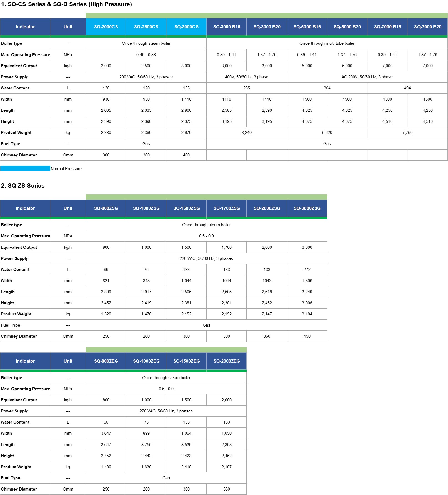Click the length value 2,590
The height and width of the screenshot is (495, 448).
[x=267, y=110]
